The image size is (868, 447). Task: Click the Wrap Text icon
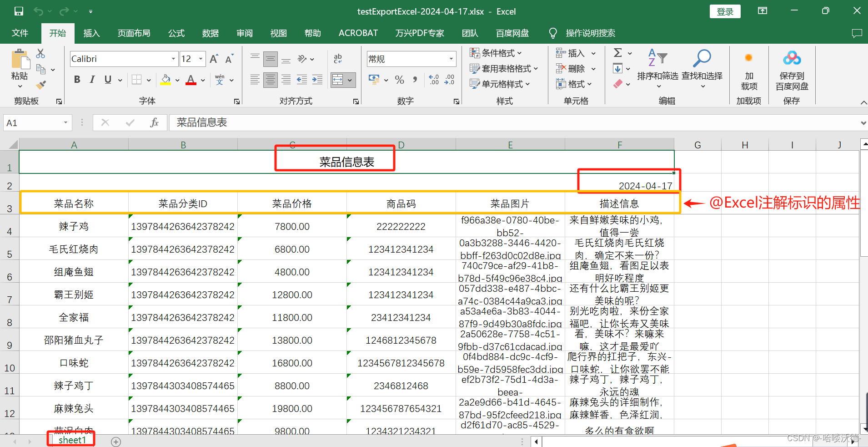338,59
